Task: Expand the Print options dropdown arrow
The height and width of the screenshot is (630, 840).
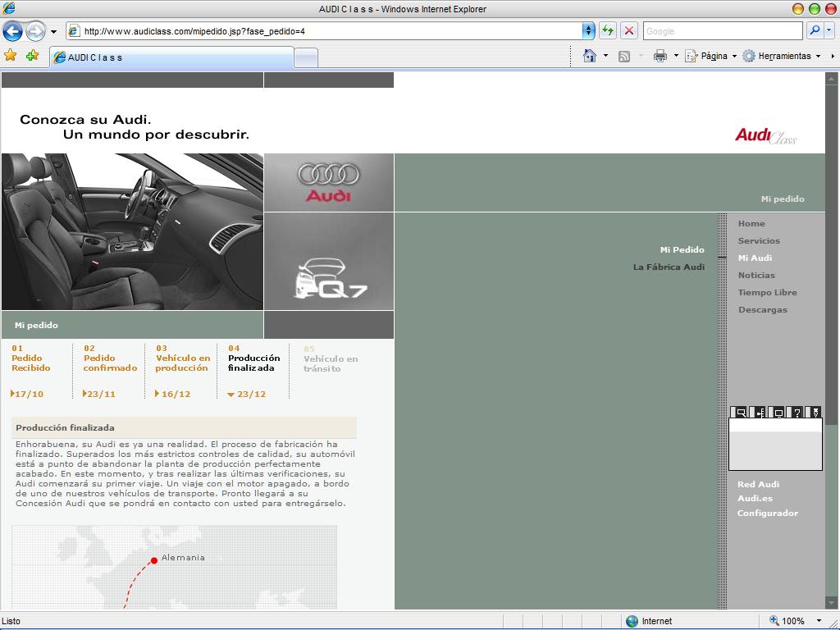Action: (676, 56)
